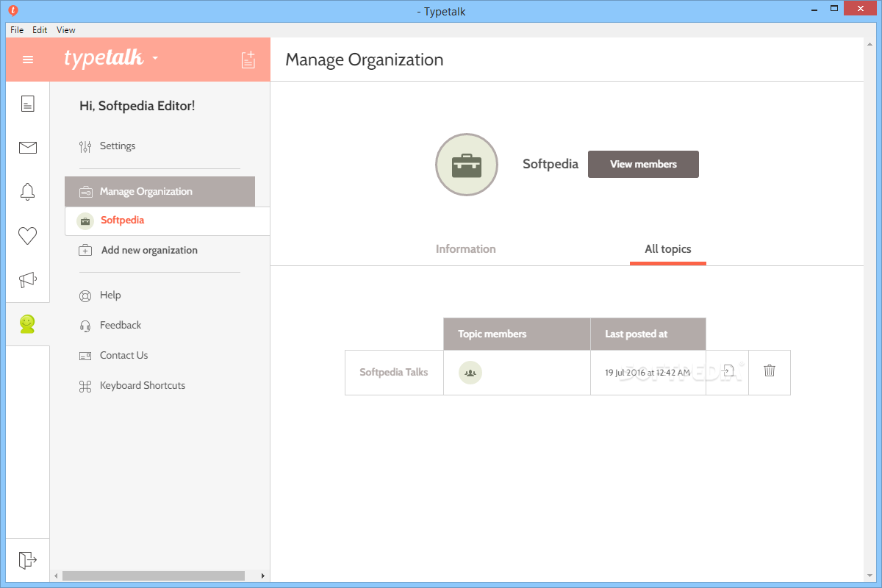Open the announcements megaphone icon
The image size is (882, 588).
pyautogui.click(x=28, y=280)
